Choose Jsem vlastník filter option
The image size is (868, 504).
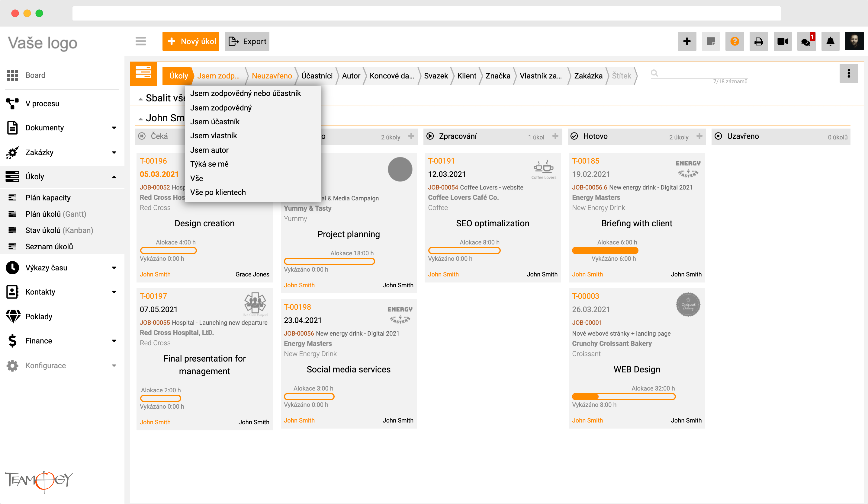pyautogui.click(x=214, y=136)
